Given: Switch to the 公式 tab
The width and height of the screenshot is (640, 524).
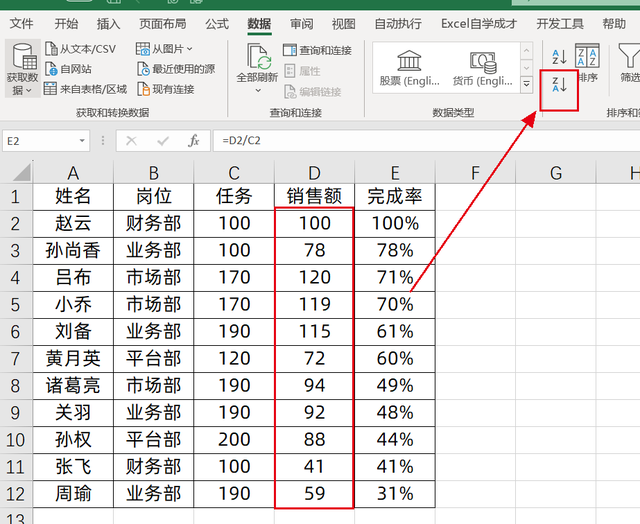Looking at the screenshot, I should pos(217,24).
